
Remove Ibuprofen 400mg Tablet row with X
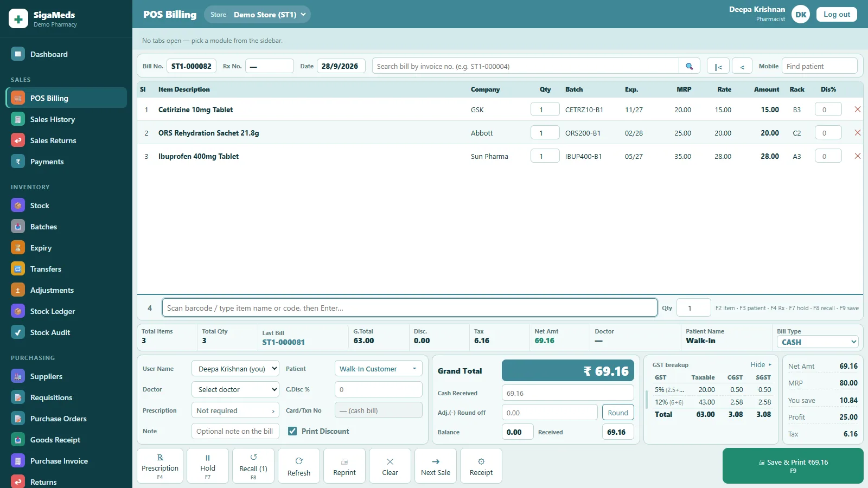858,156
